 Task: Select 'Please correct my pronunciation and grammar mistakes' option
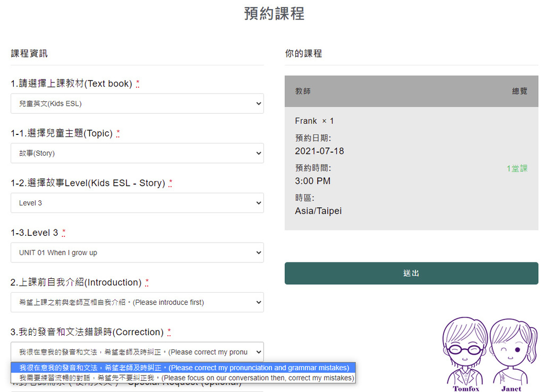(183, 368)
